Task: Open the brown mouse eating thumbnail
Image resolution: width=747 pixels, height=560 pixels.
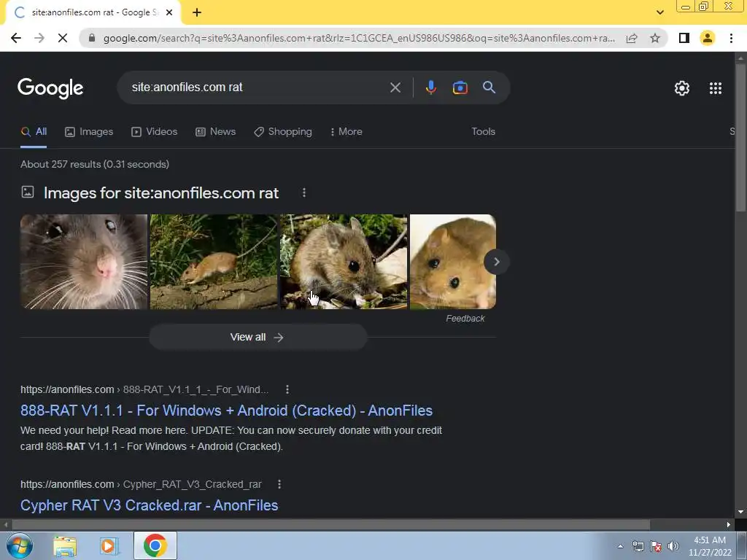Action: [x=344, y=262]
